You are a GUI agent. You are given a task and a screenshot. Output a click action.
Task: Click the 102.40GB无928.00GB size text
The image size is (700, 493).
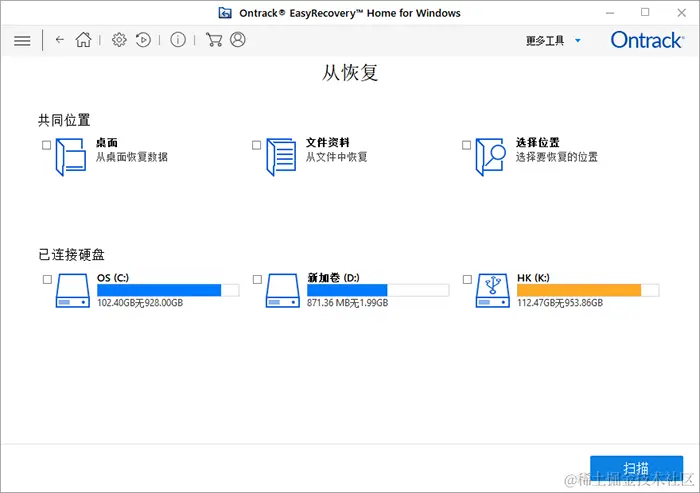click(x=140, y=303)
